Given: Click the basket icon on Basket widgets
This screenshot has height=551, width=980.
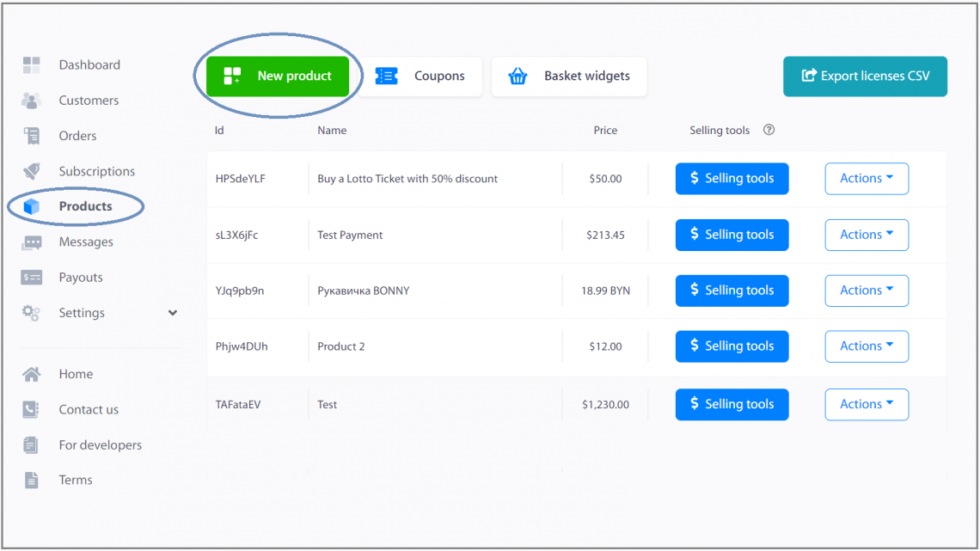Looking at the screenshot, I should pyautogui.click(x=518, y=76).
